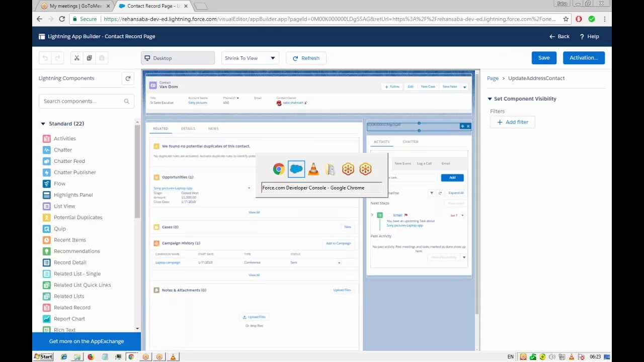Go back with browser back arrow
The image size is (644, 362).
tap(40, 19)
